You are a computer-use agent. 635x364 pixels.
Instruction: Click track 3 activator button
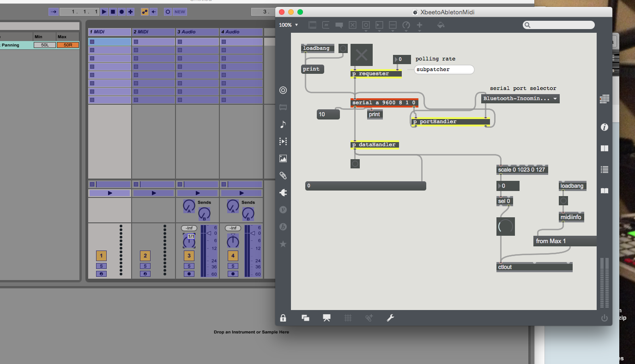189,256
